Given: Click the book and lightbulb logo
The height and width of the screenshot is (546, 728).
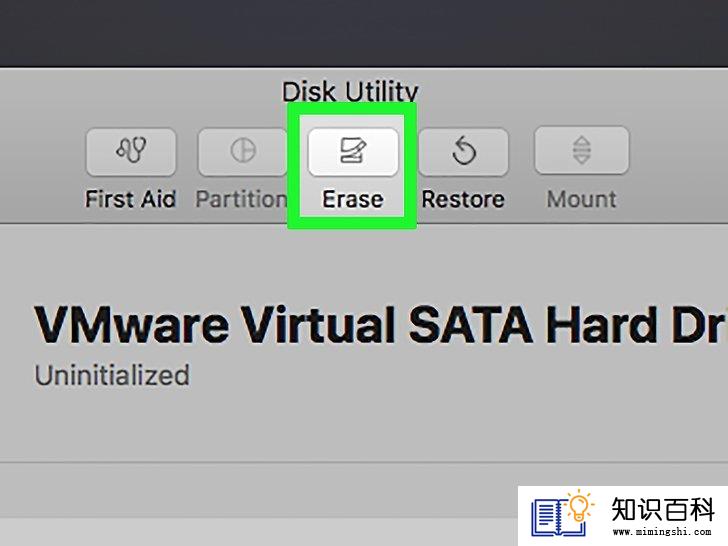Looking at the screenshot, I should pyautogui.click(x=562, y=512).
